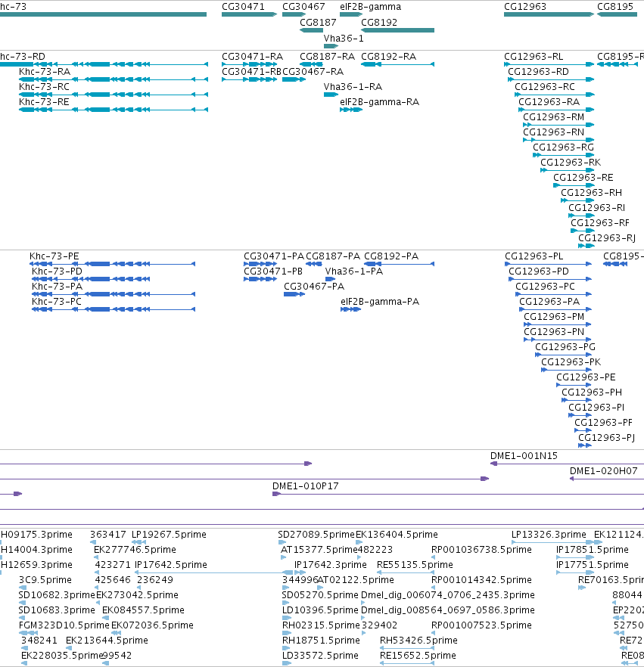Select the DME1-001N15 BAC label
Screen dimensions: 644x667
pos(524,456)
